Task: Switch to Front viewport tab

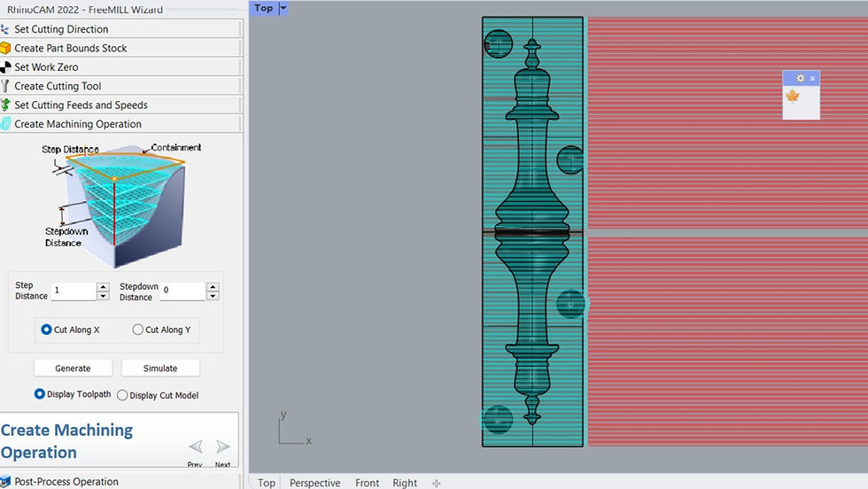Action: point(367,482)
